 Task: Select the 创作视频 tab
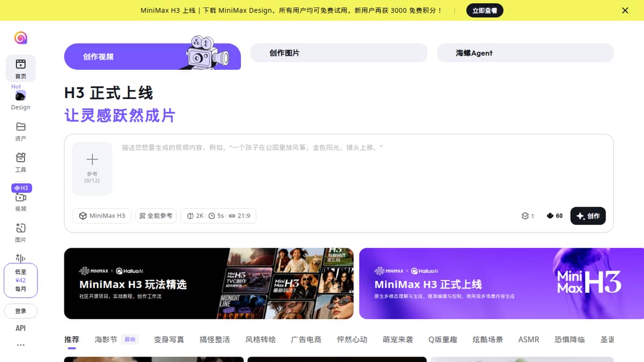click(152, 56)
